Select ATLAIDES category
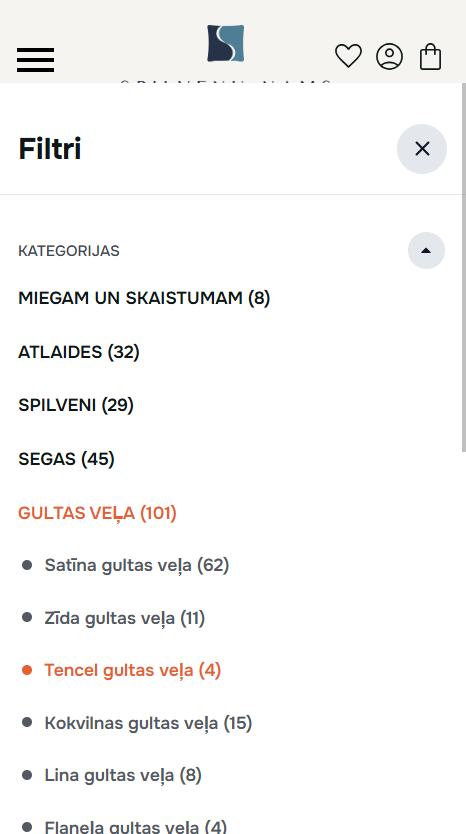This screenshot has height=834, width=466. tap(79, 352)
